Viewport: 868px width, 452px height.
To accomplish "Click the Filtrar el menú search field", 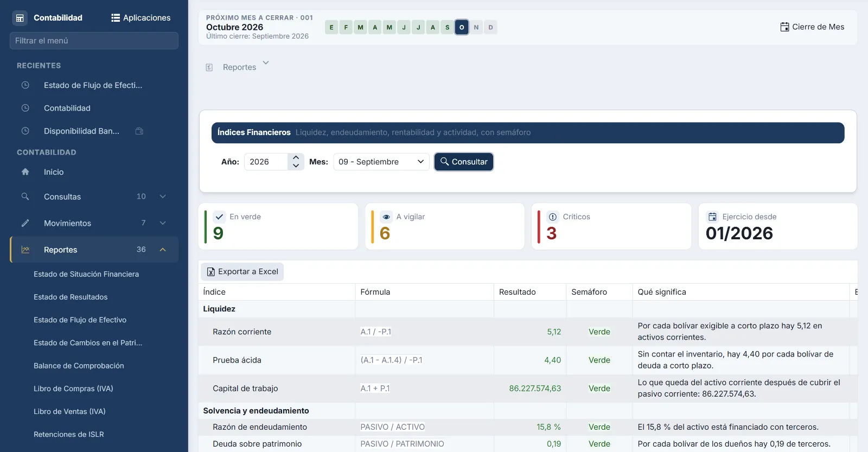I will [94, 41].
